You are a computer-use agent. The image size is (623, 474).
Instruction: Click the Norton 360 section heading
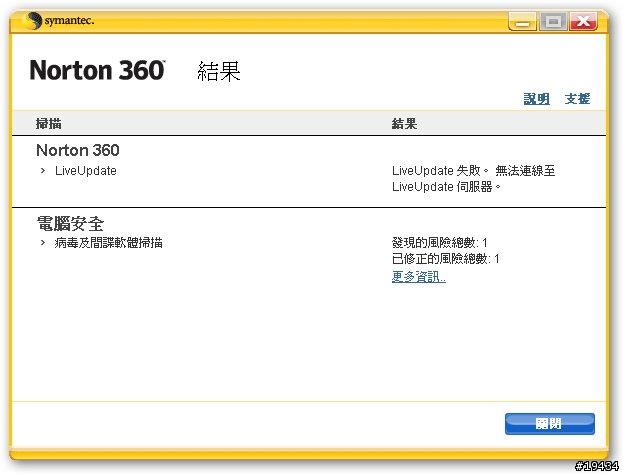[x=78, y=150]
